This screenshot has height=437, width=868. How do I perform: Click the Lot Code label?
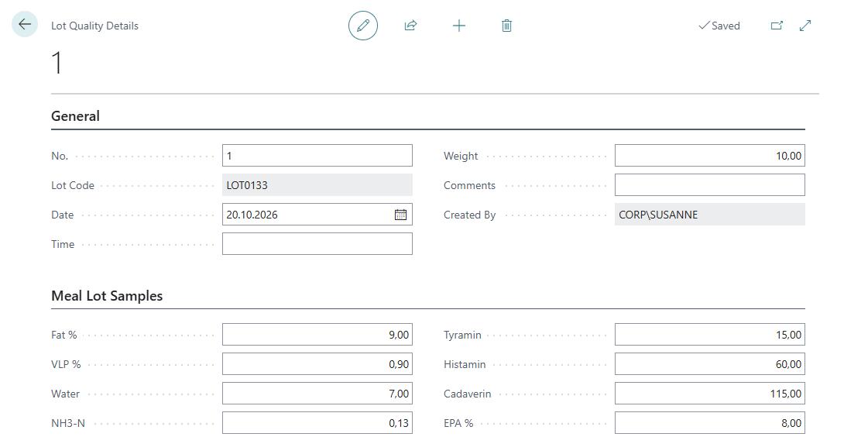(73, 185)
